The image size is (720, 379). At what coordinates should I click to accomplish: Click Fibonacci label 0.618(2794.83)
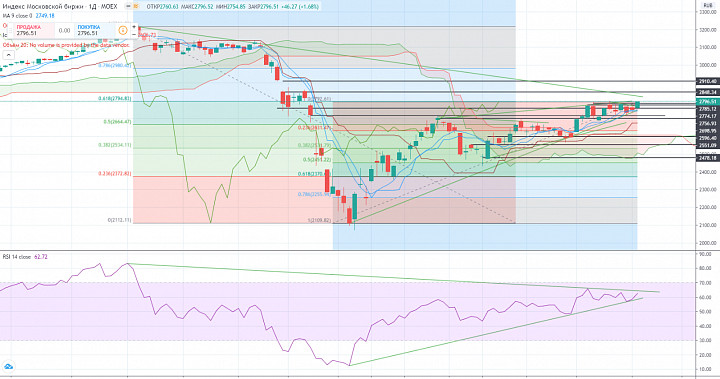click(114, 99)
